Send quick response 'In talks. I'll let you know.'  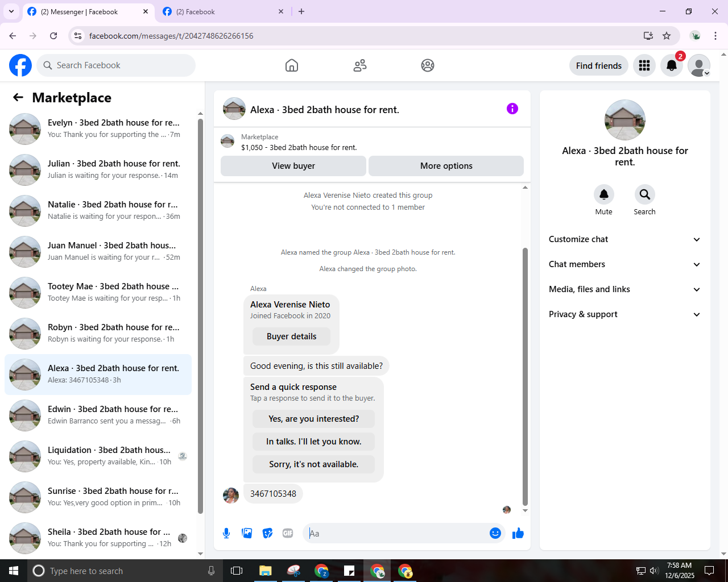tap(314, 442)
